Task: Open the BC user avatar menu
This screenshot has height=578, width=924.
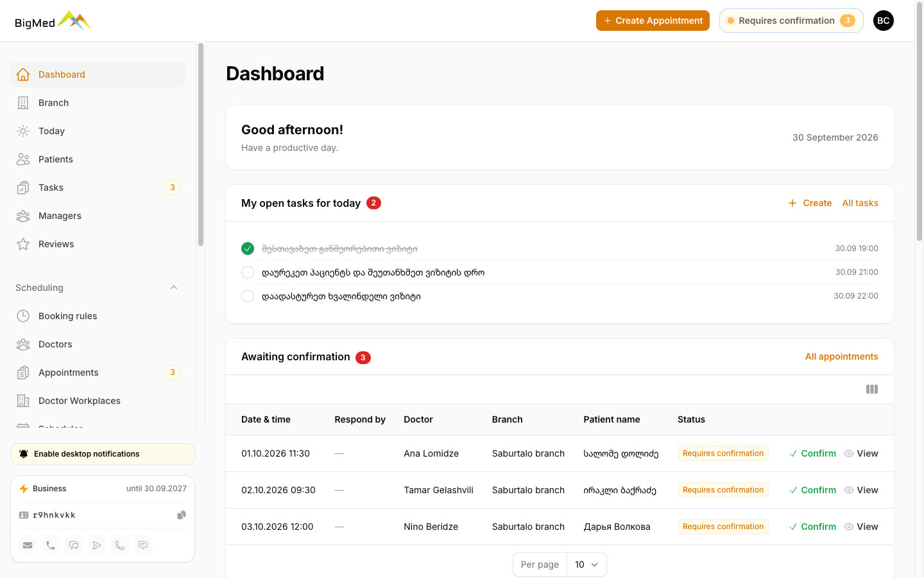Action: coord(884,21)
